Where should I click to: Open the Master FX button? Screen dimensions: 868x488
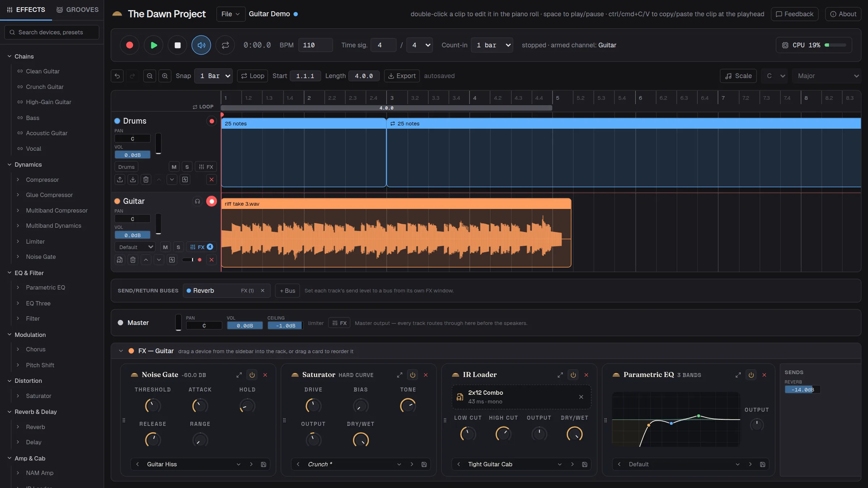pos(339,323)
